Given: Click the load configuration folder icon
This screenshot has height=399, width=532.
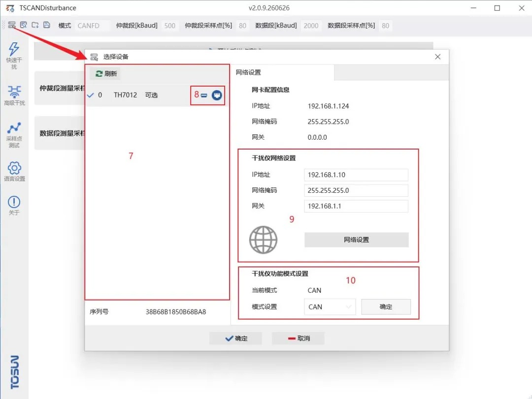Looking at the screenshot, I should coord(35,25).
